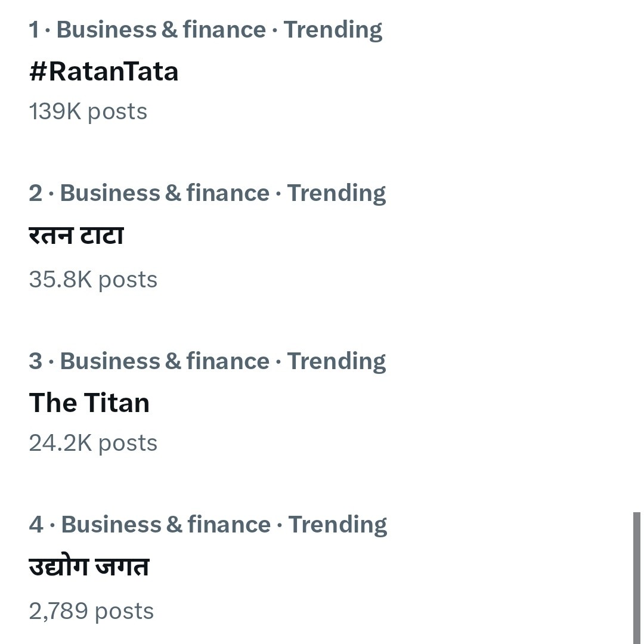Click rank number 4 above उद्योग जगत
The width and height of the screenshot is (644, 644).
pos(36,525)
